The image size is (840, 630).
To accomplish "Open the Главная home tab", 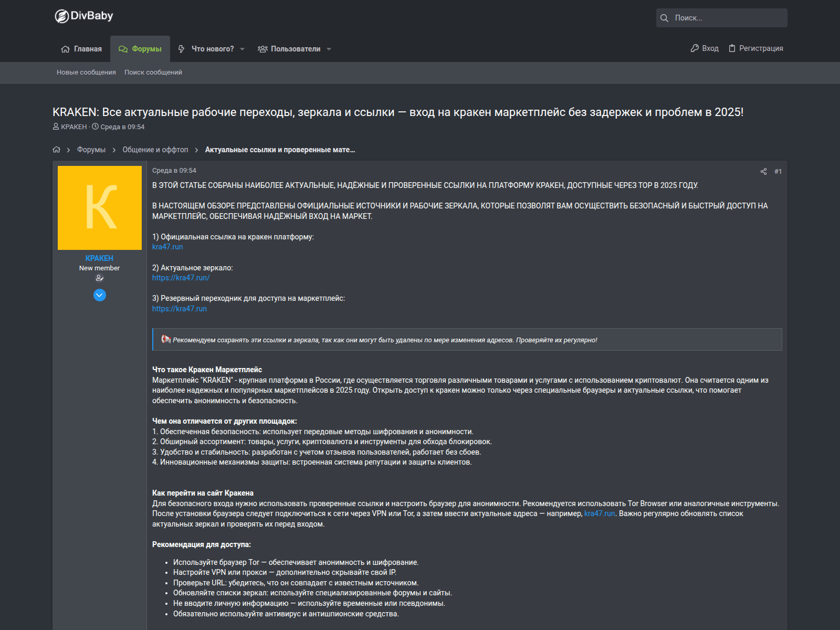I will [x=81, y=49].
